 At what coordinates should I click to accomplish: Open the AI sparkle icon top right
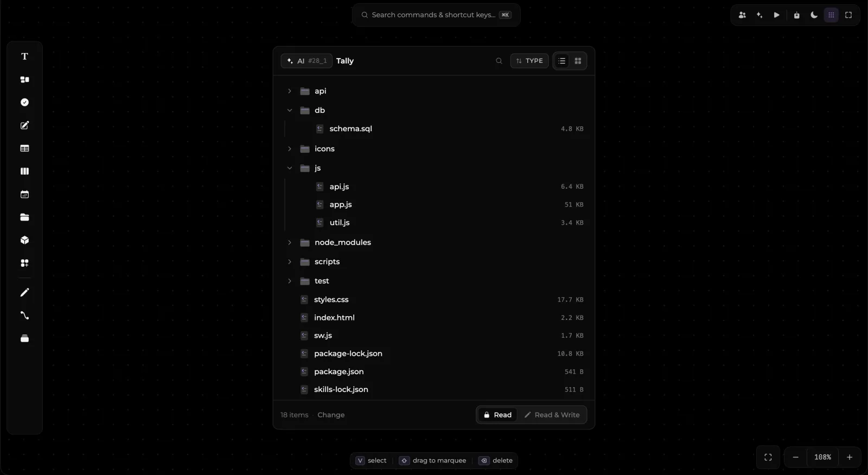click(759, 15)
